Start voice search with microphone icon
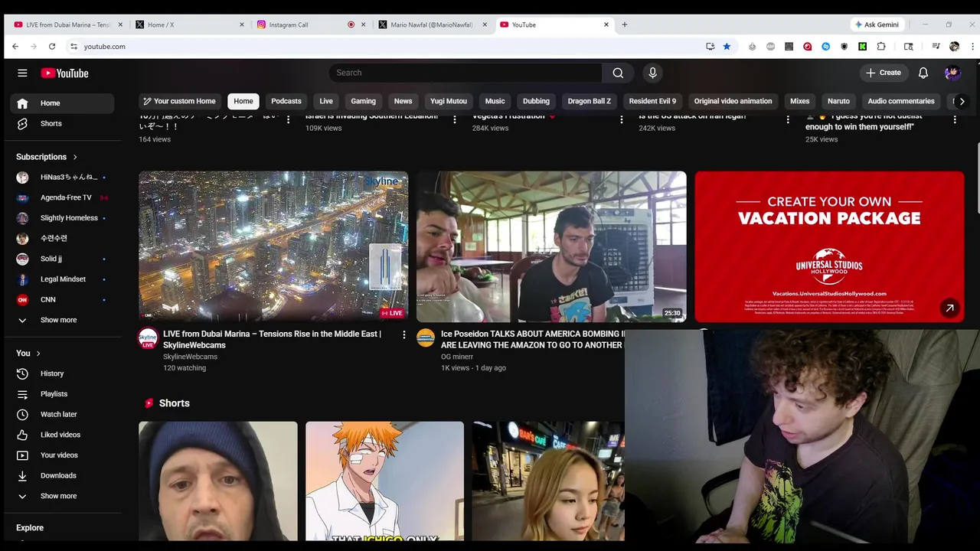Viewport: 980px width, 551px height. tap(652, 73)
